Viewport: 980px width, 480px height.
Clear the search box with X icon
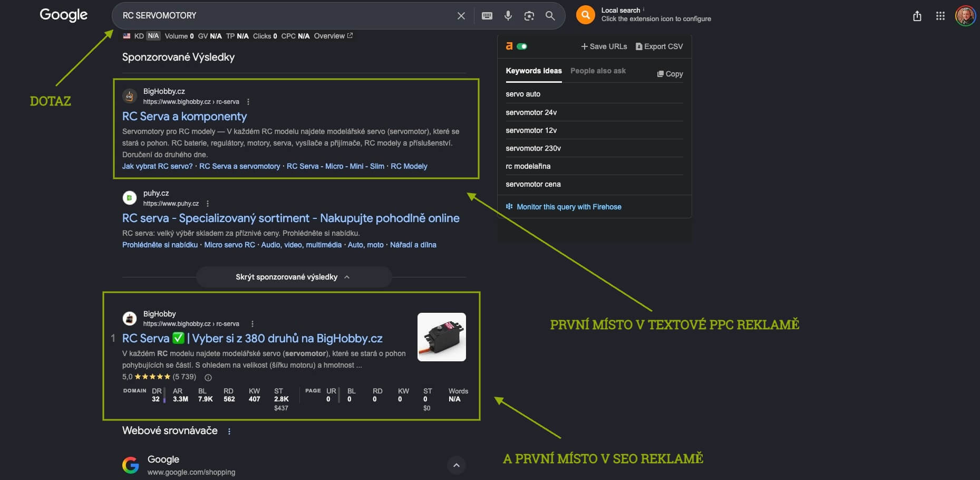pos(461,16)
